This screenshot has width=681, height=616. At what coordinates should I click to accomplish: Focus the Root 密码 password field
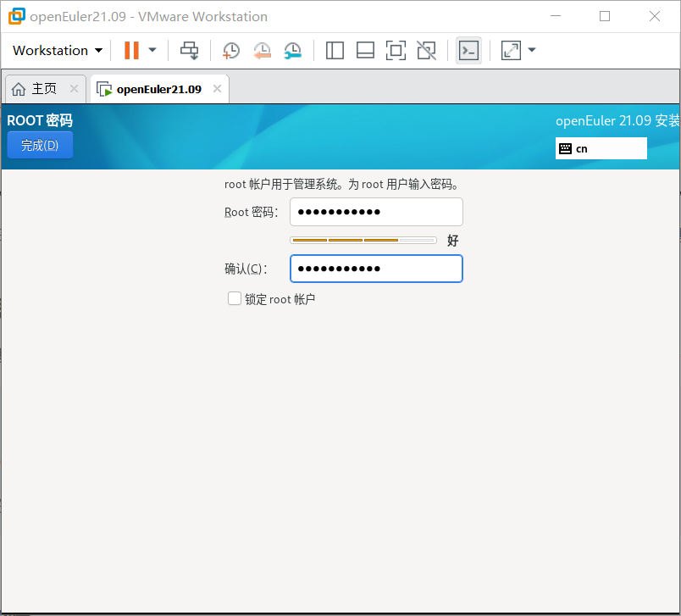[x=376, y=212]
